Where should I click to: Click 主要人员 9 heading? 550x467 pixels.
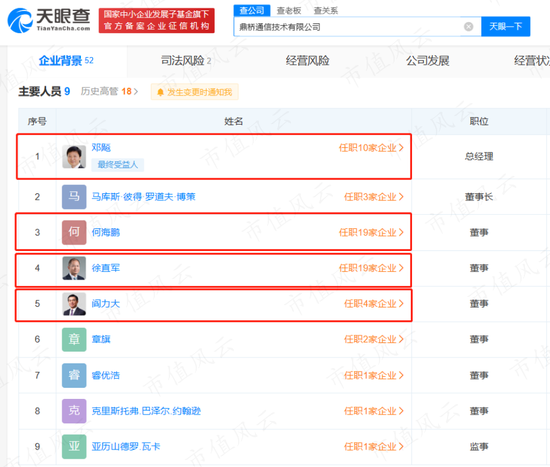(x=44, y=92)
